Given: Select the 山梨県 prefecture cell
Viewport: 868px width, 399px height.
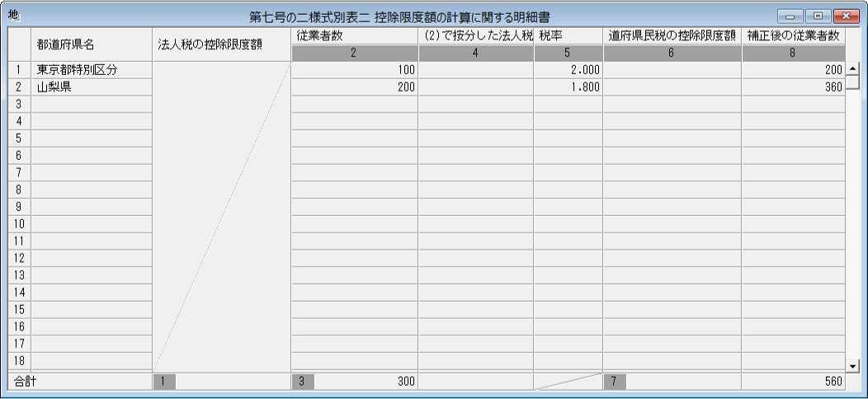Looking at the screenshot, I should (92, 87).
